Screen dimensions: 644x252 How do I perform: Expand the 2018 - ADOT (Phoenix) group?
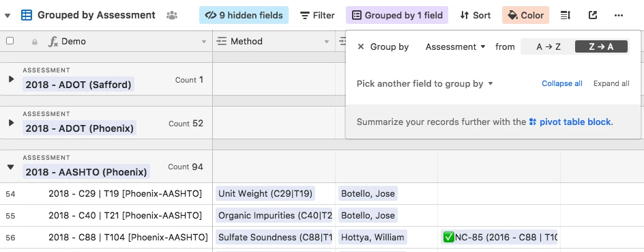click(11, 122)
